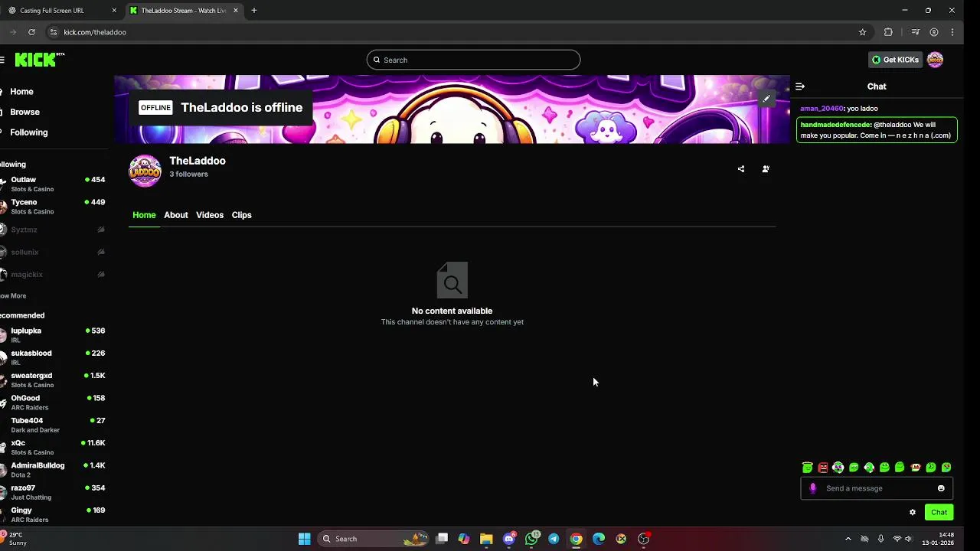Open razo97 recommended channel

(x=53, y=492)
